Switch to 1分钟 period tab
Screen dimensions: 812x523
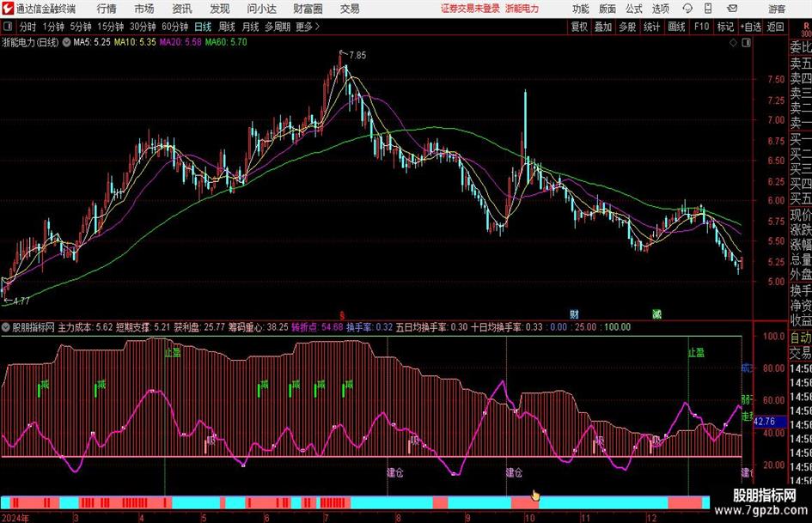tap(52, 27)
